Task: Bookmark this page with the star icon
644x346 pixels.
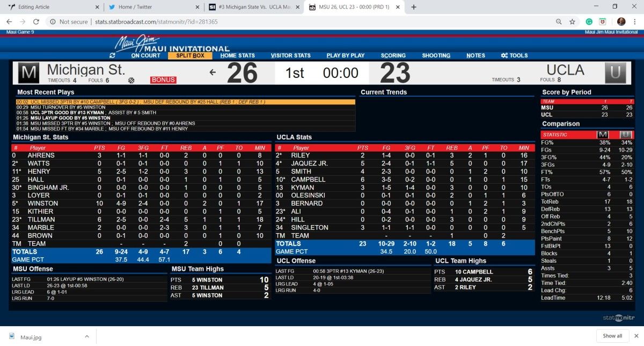Action: [x=572, y=22]
